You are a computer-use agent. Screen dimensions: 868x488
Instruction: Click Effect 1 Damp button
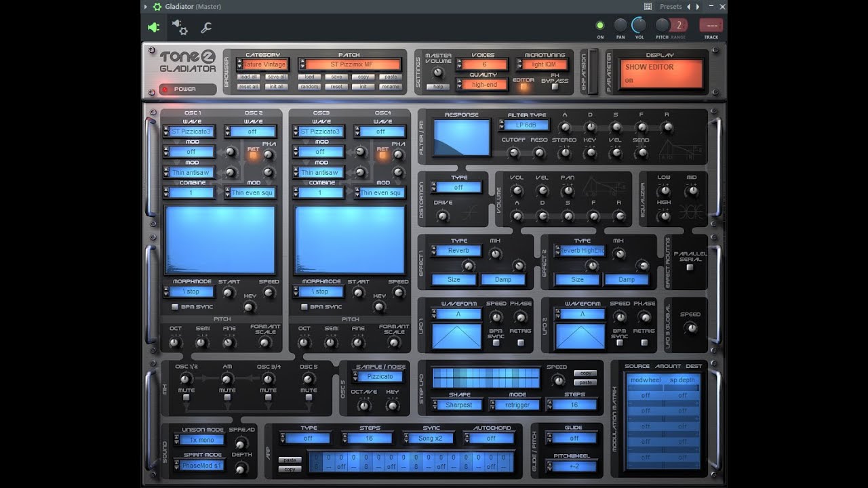[502, 279]
